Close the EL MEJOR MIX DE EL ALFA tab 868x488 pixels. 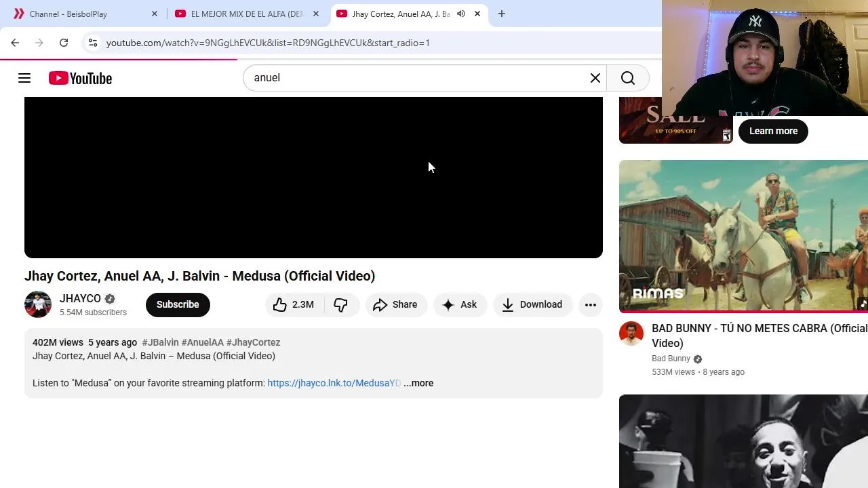[x=316, y=14]
